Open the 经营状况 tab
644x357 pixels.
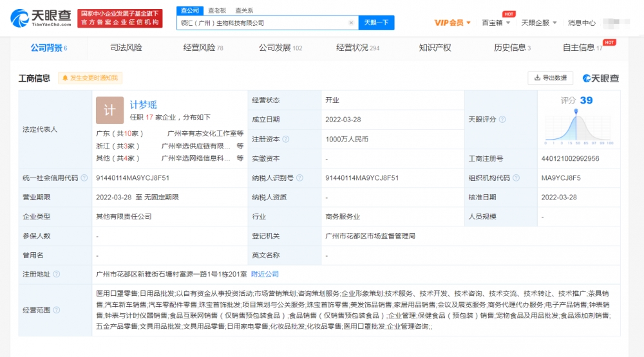[x=357, y=48]
